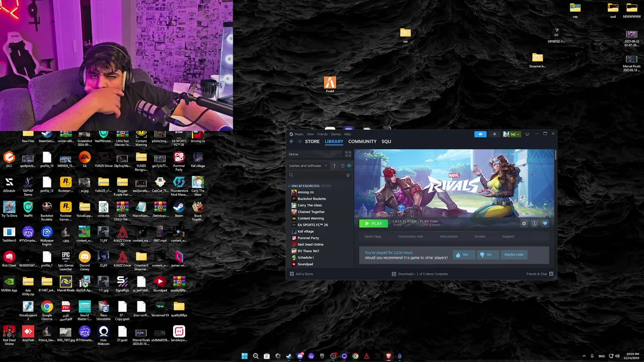
Task: Toggle the favorite heart for Marvel Rivals
Action: tap(545, 224)
